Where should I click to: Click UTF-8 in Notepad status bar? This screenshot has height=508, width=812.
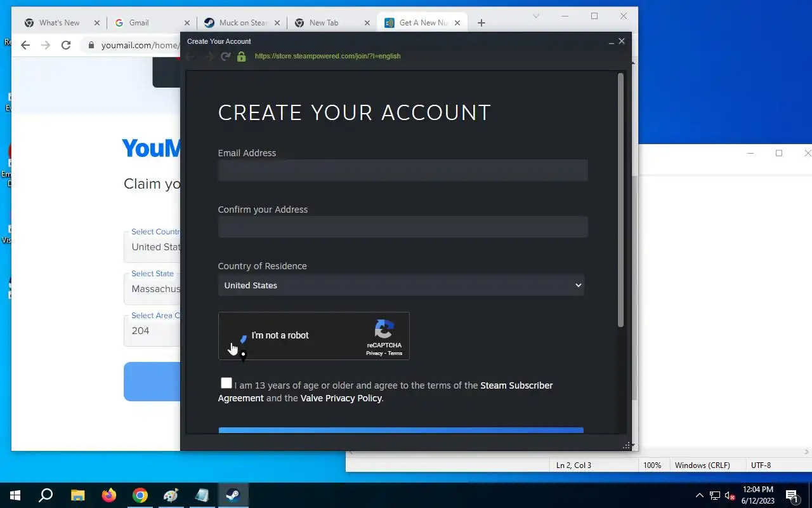[761, 465]
